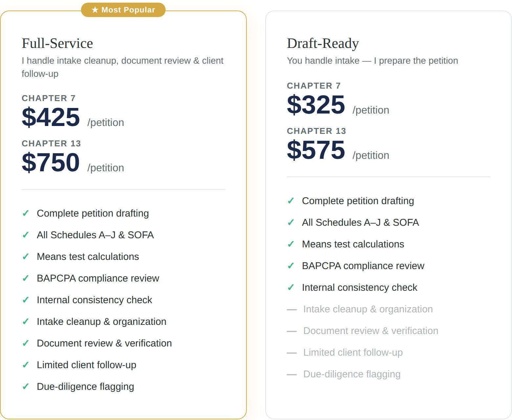Click the $750 Chapter 13 price
This screenshot has width=512, height=420.
pos(51,162)
